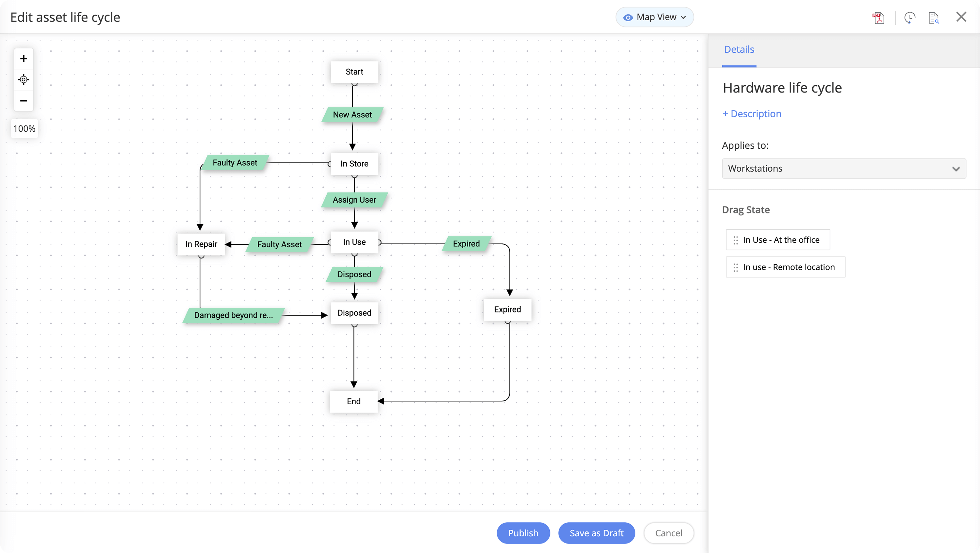Screen dimensions: 980x553
Task: Toggle Map View mode
Action: [x=654, y=17]
